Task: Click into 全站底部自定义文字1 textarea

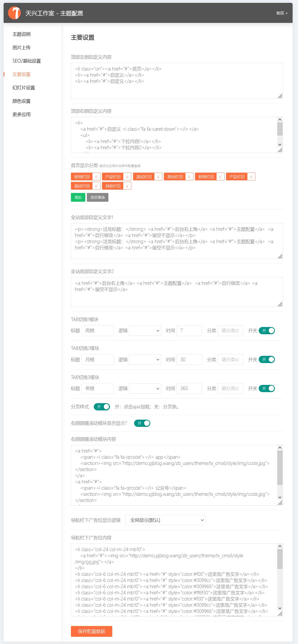Action: [x=177, y=241]
